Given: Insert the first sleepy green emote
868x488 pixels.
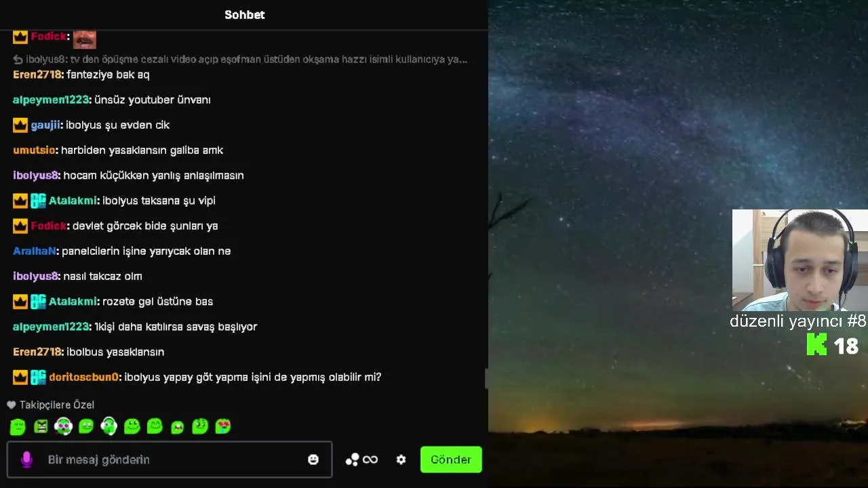Looking at the screenshot, I should 18,426.
